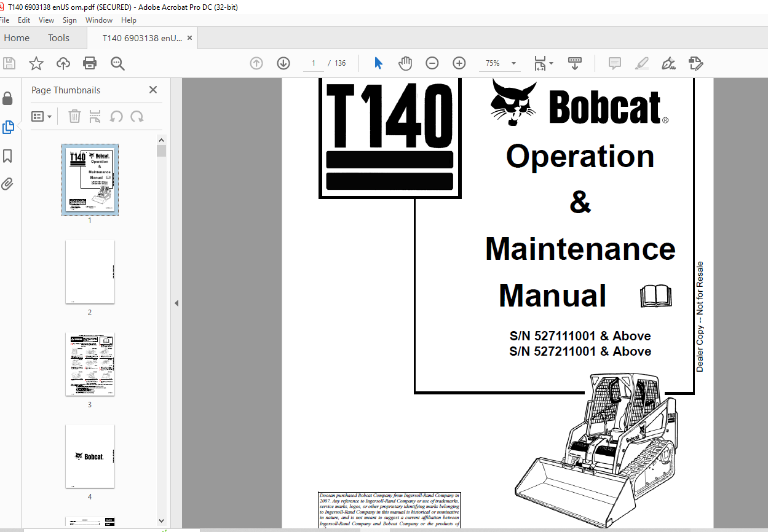The image size is (768, 532).
Task: Click the 'S/N 527111001 & Above' text
Action: tap(580, 336)
